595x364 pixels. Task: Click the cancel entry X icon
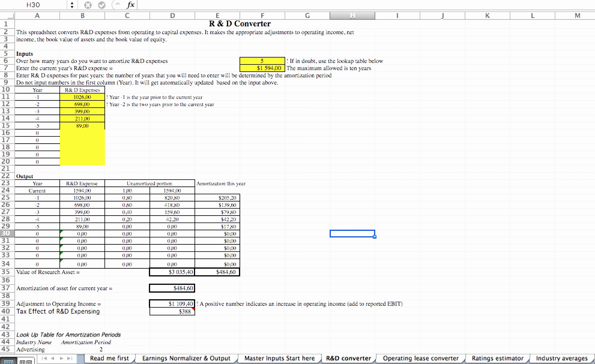tap(88, 5)
